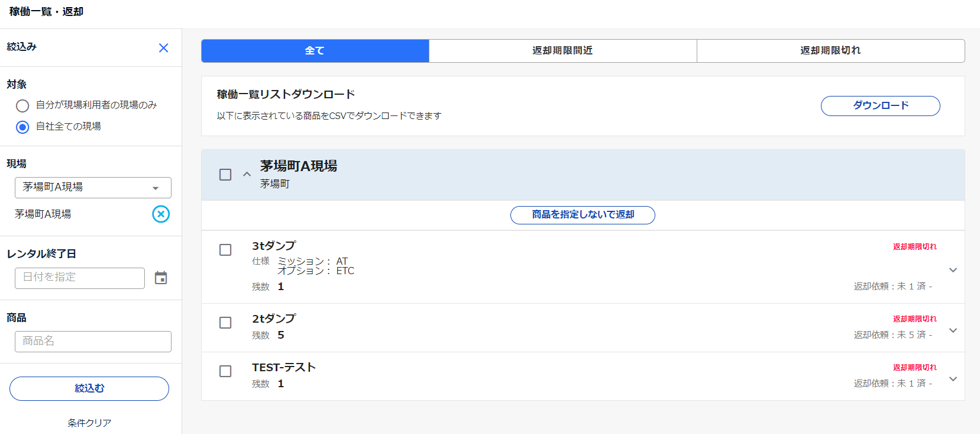980x434 pixels.
Task: Switch to the 返却期限切れ tab
Action: point(830,51)
